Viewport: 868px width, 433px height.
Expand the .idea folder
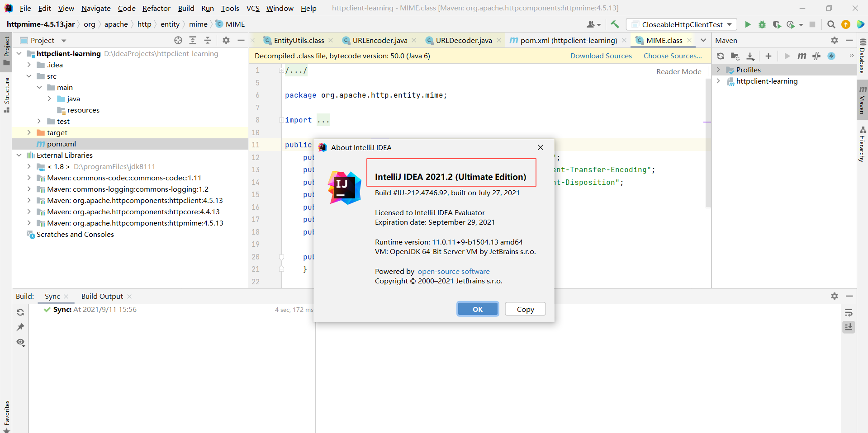pyautogui.click(x=29, y=65)
